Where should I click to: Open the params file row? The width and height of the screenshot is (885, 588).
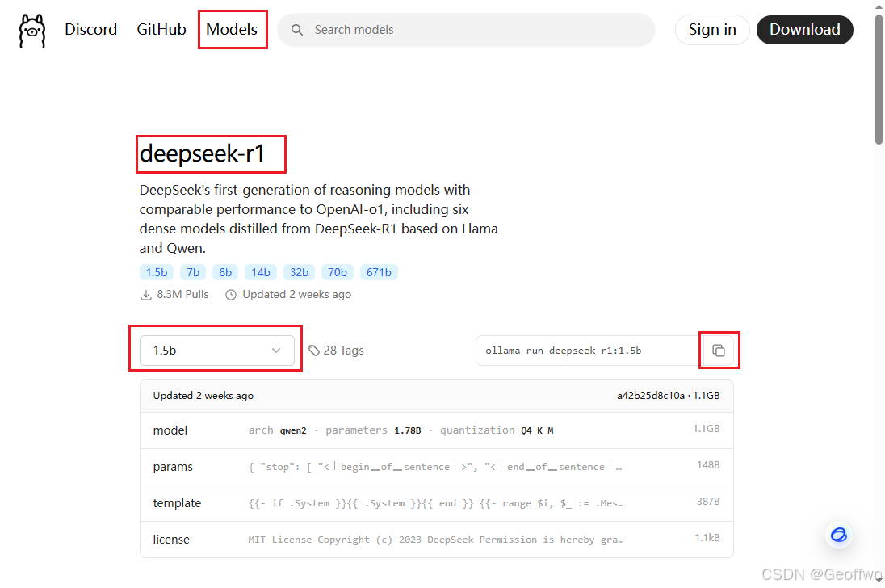(x=436, y=467)
